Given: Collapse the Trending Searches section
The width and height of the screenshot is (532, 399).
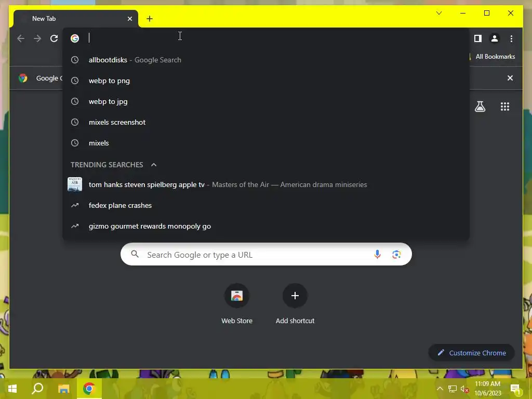Looking at the screenshot, I should [154, 165].
